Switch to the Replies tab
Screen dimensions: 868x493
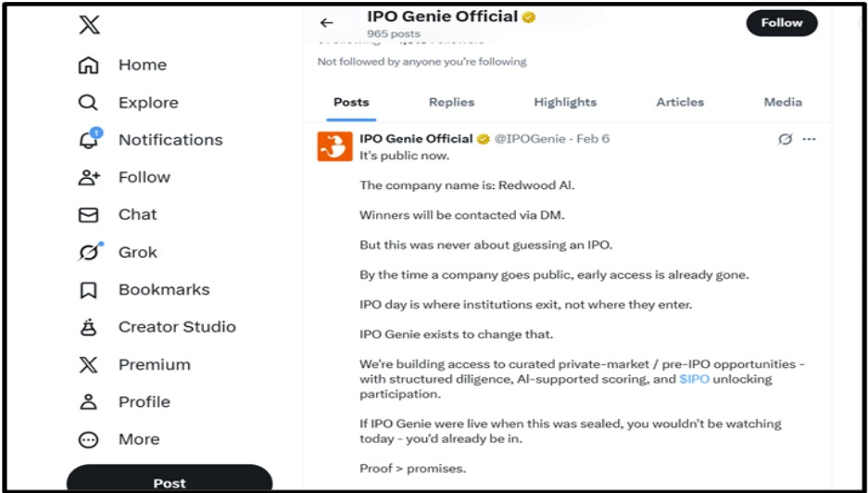451,102
